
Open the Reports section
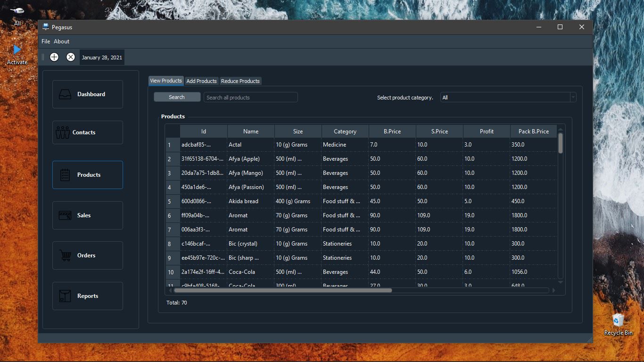pyautogui.click(x=87, y=296)
